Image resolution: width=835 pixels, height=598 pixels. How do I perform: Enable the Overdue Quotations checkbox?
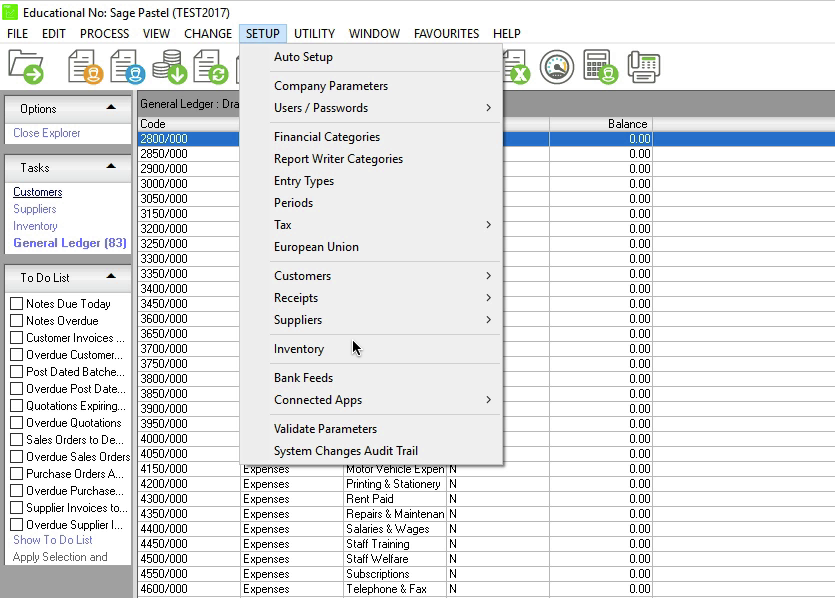[x=16, y=423]
